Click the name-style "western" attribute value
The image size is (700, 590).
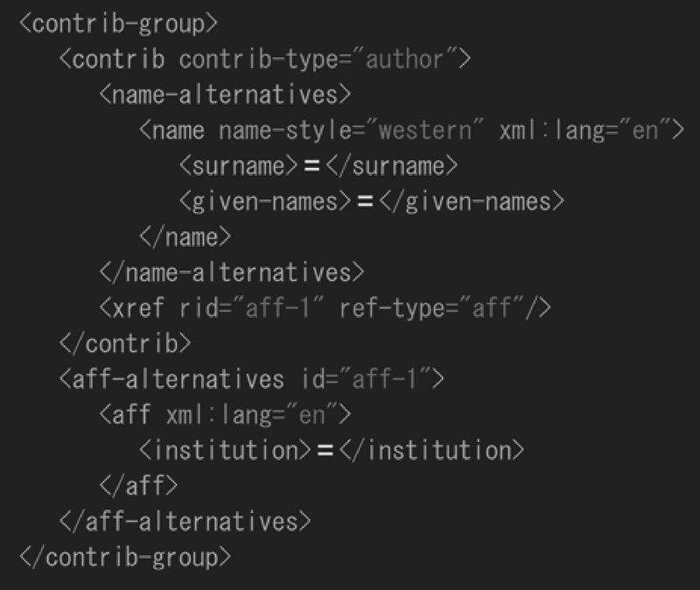[x=431, y=130]
